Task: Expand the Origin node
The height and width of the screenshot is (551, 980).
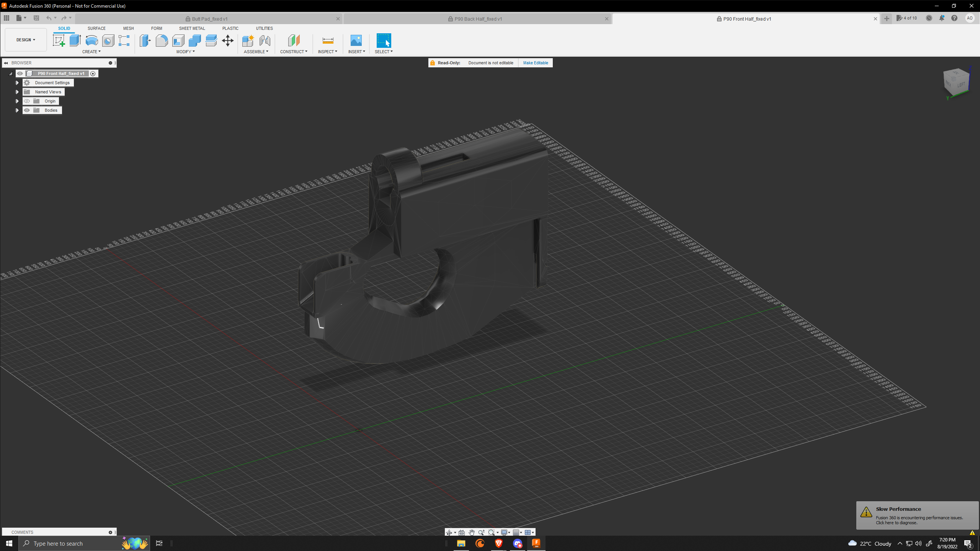Action: [17, 101]
